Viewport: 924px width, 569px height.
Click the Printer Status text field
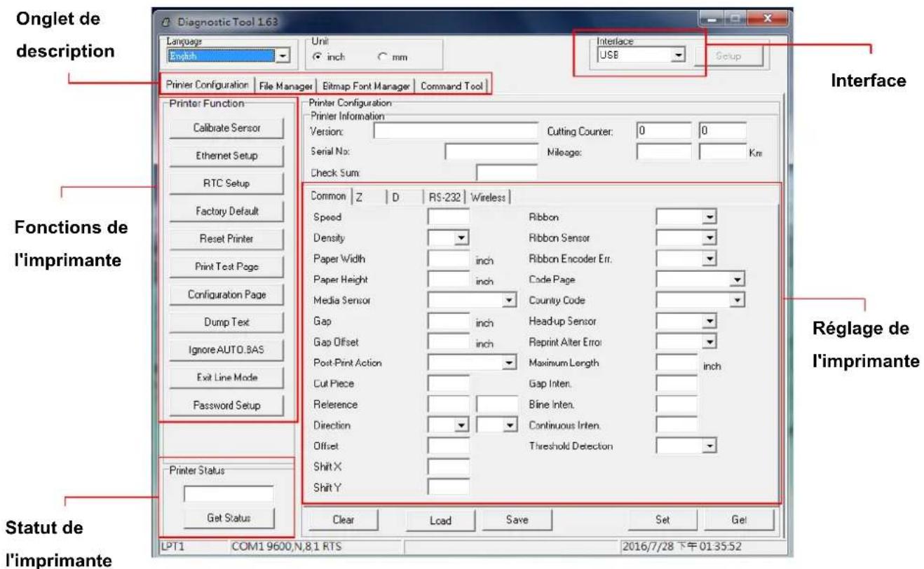(229, 494)
